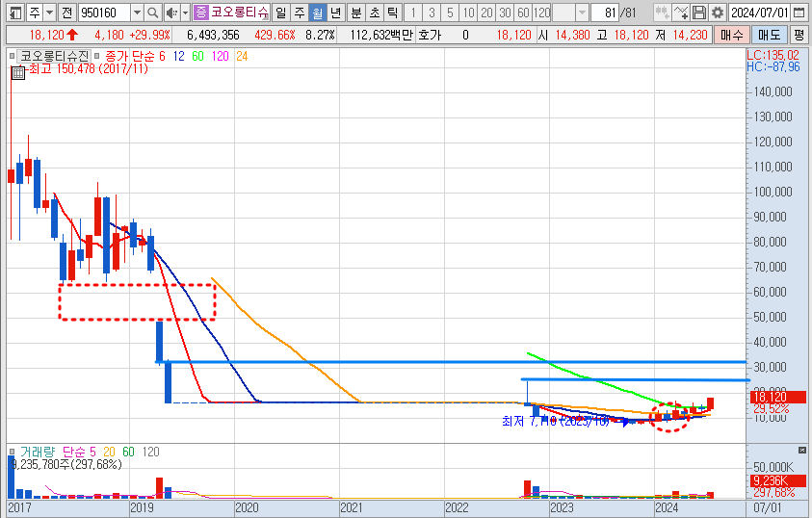Switch to minute chart '분' period
Image resolution: width=812 pixels, height=518 pixels.
(356, 13)
